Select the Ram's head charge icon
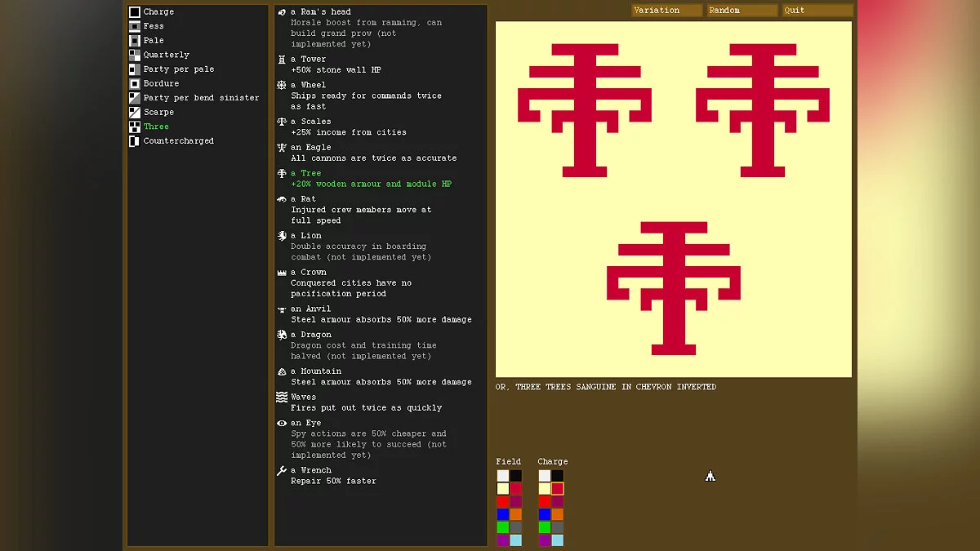Viewport: 980px width, 551px height. coord(282,12)
